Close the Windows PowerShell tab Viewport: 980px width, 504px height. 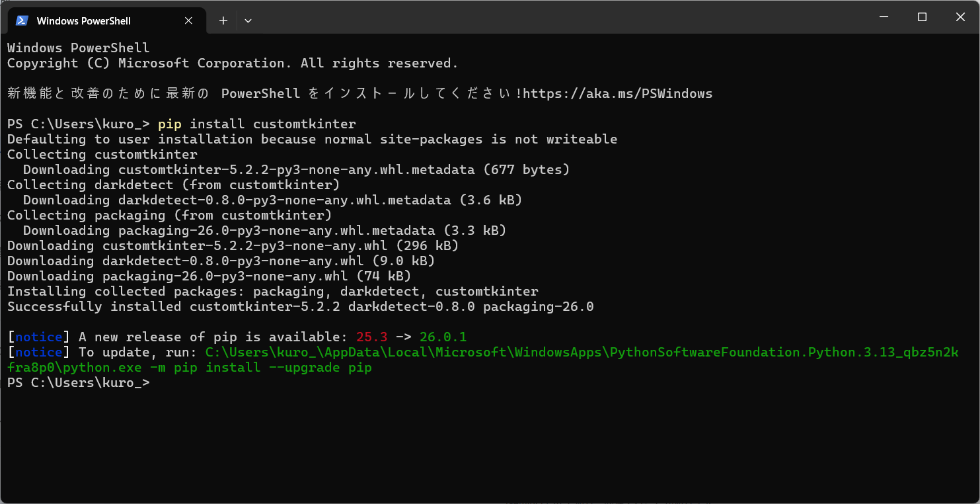(x=188, y=21)
